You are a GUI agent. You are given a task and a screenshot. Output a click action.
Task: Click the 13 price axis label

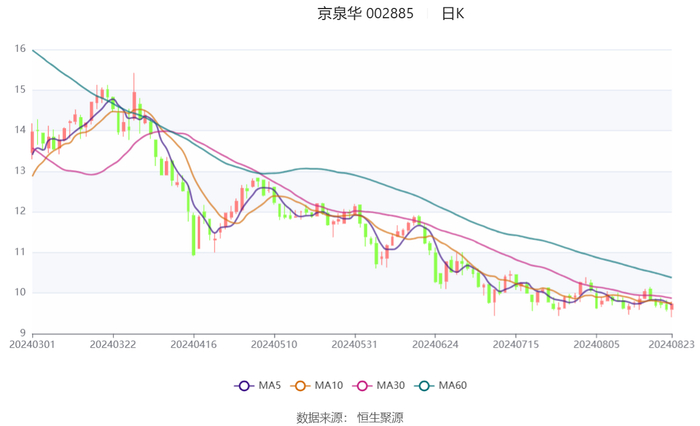20,171
